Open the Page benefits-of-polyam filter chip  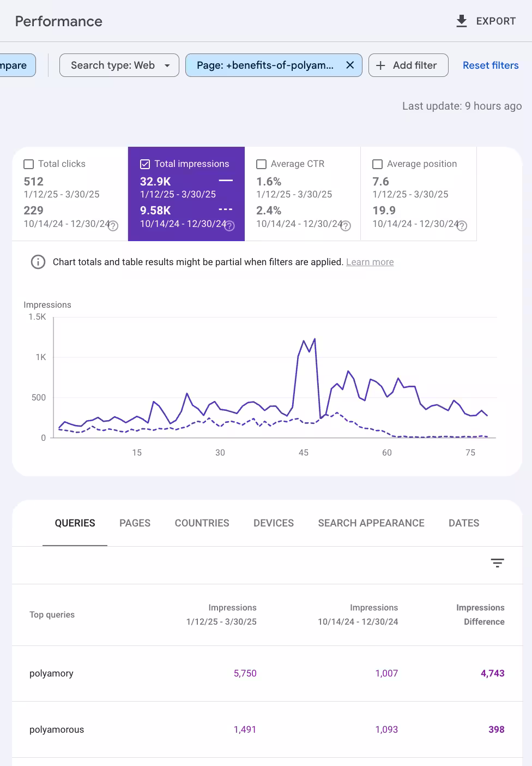[265, 65]
